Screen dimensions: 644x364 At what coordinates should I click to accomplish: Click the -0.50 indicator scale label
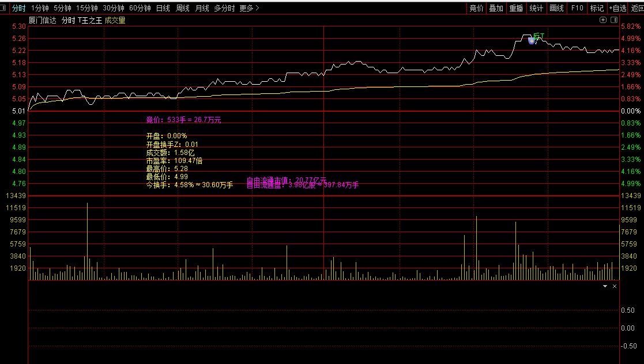coord(628,346)
